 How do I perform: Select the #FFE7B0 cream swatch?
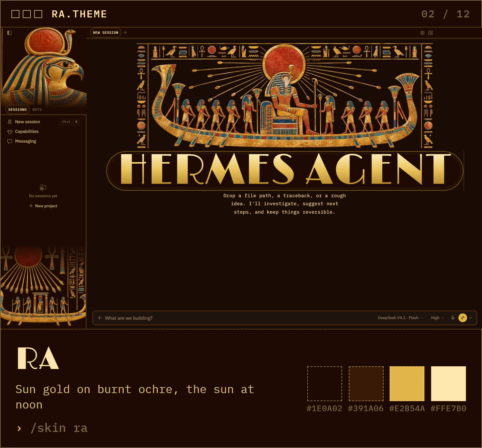[x=449, y=384]
